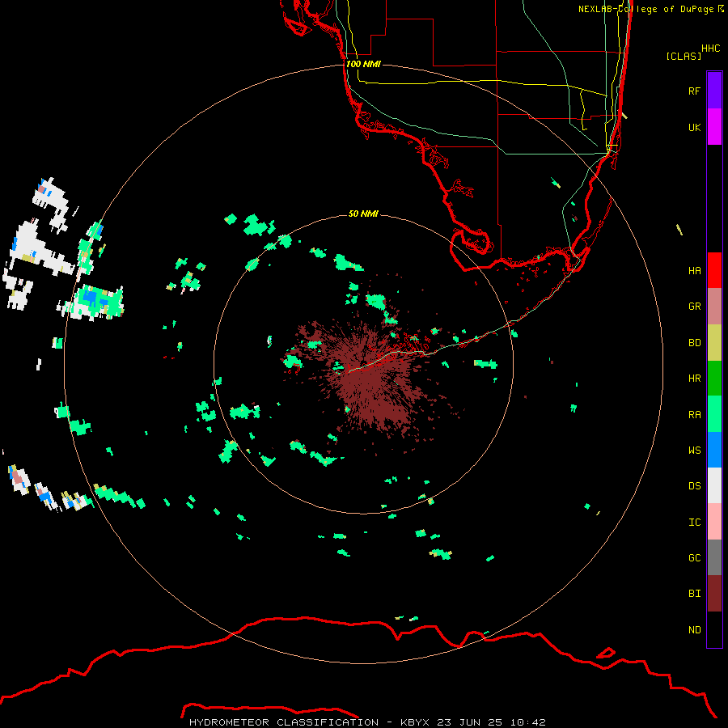Click the IC legend label
The height and width of the screenshot is (728, 728).
click(x=694, y=522)
